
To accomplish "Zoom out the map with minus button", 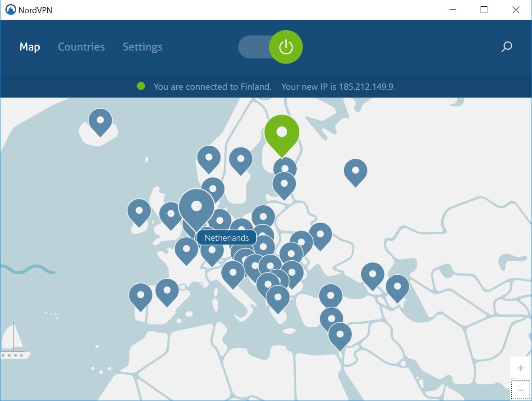I will pos(521,390).
